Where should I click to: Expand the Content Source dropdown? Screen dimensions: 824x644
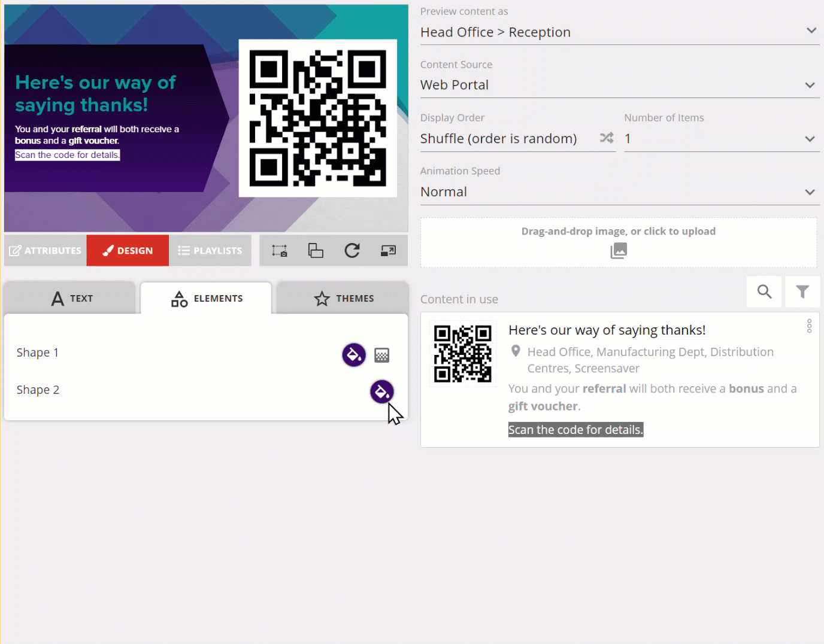tap(620, 85)
